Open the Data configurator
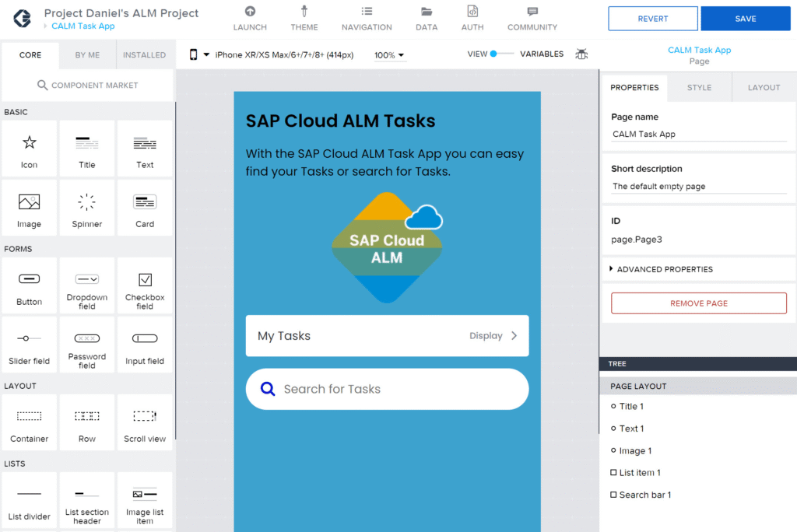The image size is (797, 532). [x=427, y=19]
